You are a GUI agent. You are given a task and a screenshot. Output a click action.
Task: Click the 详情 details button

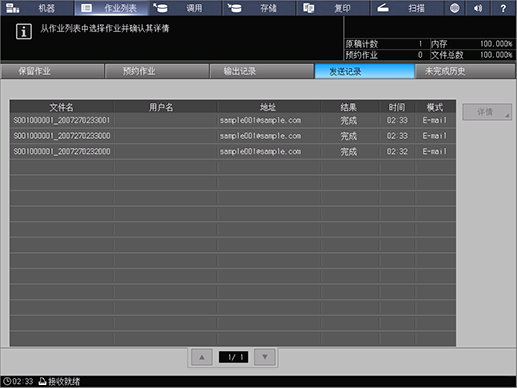pos(487,112)
